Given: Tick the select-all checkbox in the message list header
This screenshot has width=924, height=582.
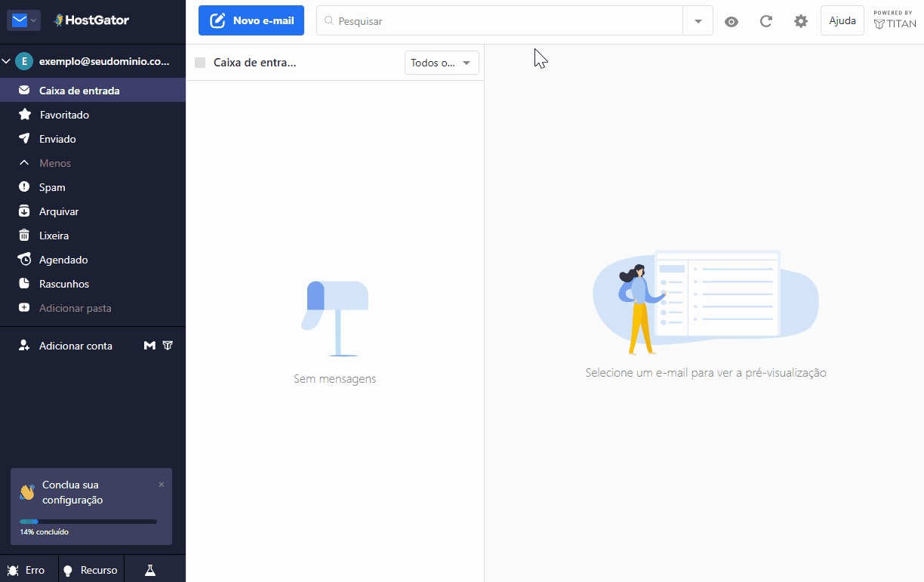Looking at the screenshot, I should coord(200,63).
